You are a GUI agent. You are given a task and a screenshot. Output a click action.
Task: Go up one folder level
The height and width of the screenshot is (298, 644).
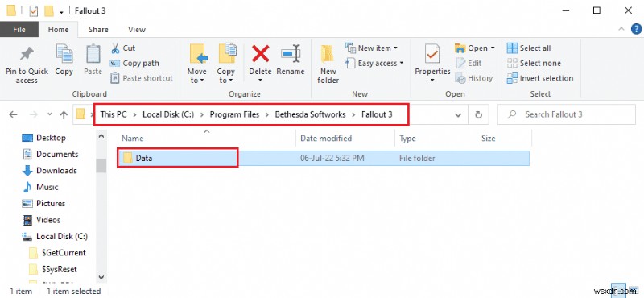coord(64,114)
